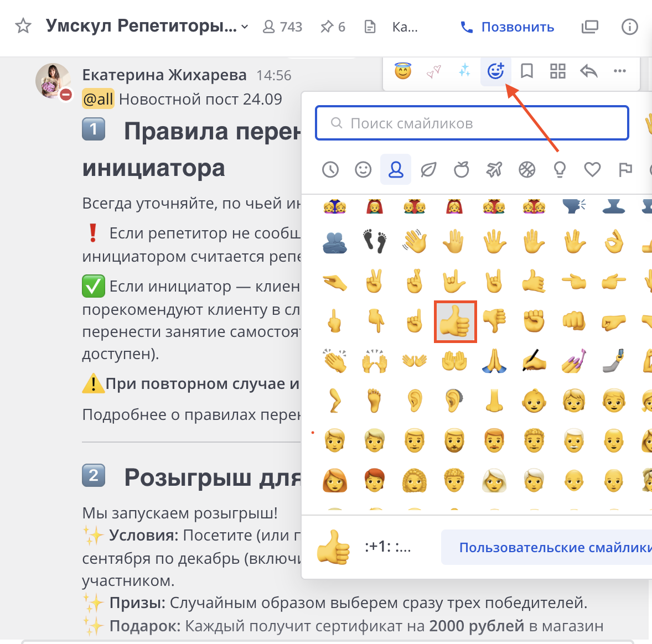Open the 6 pinned messages
Image resolution: width=652 pixels, height=644 pixels.
click(333, 27)
